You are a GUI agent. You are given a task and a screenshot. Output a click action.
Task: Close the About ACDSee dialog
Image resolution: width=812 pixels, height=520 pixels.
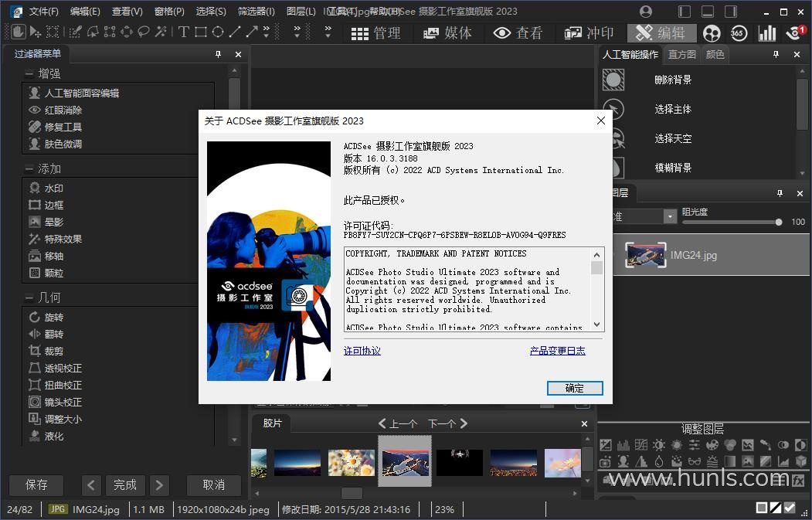tap(601, 121)
